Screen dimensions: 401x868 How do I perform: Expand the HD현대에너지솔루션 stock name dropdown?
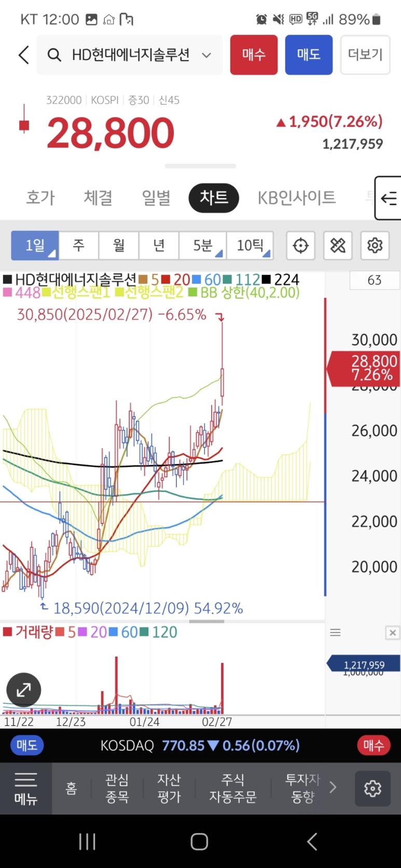(x=206, y=55)
